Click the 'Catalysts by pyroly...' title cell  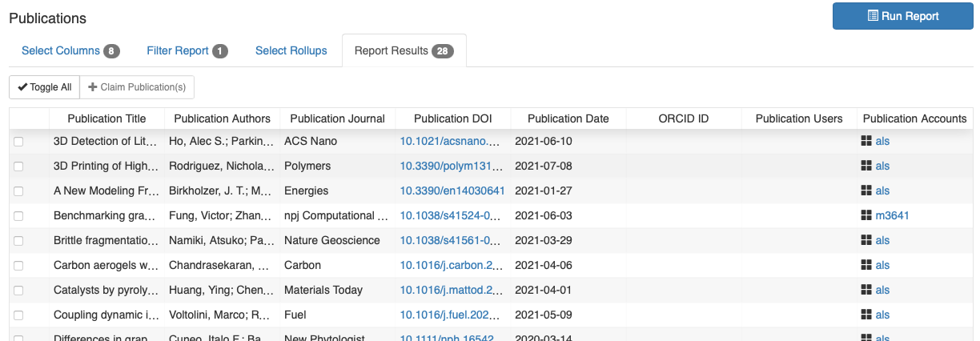(x=106, y=290)
